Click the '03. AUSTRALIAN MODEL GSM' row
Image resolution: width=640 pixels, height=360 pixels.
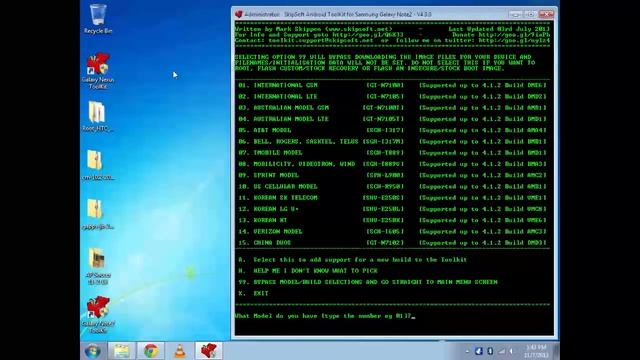tap(393, 108)
